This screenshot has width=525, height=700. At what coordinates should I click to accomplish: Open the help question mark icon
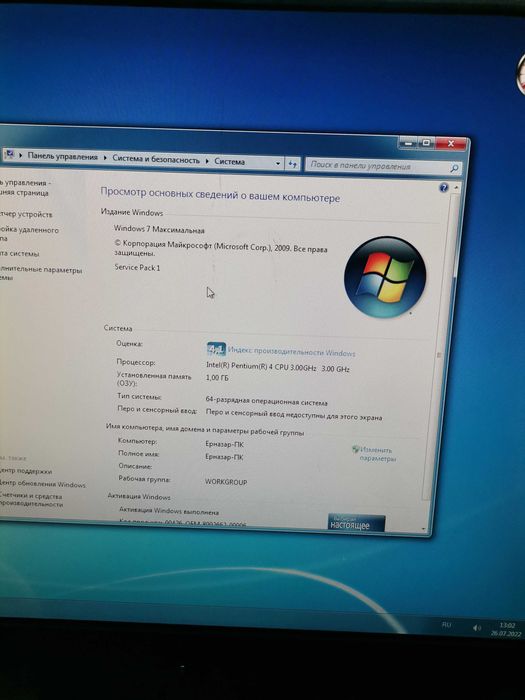tap(443, 188)
